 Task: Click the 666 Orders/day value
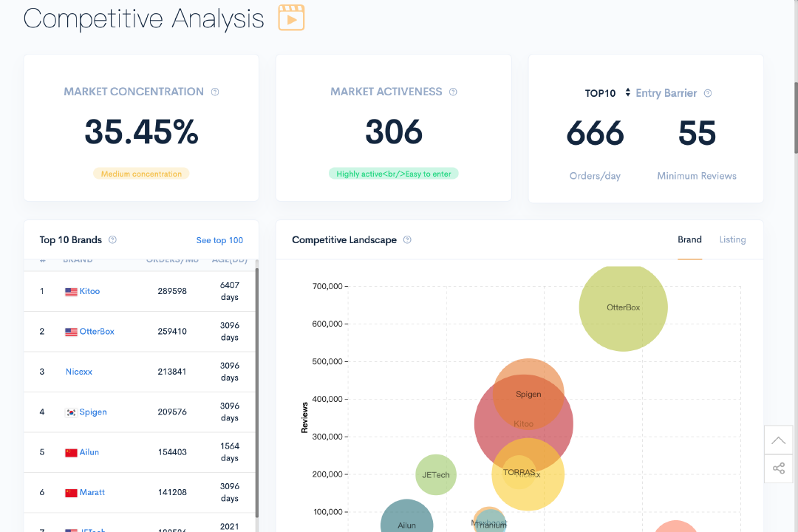595,134
